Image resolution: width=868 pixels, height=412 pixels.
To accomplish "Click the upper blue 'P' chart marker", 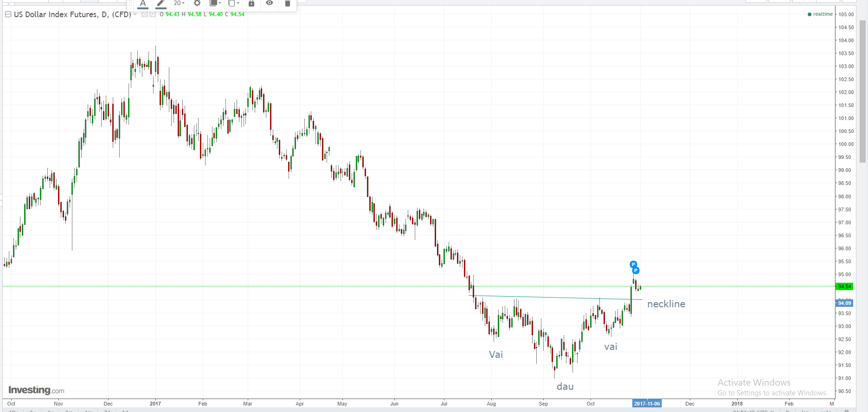I will [633, 265].
